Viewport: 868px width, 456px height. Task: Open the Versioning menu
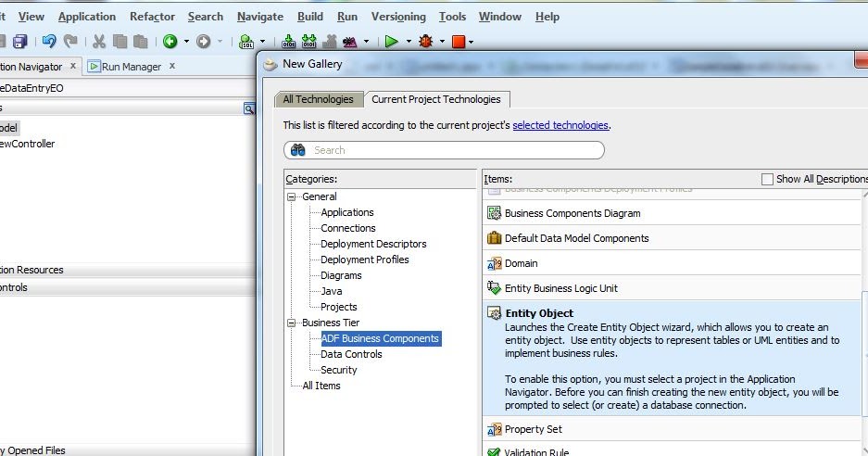click(x=398, y=17)
